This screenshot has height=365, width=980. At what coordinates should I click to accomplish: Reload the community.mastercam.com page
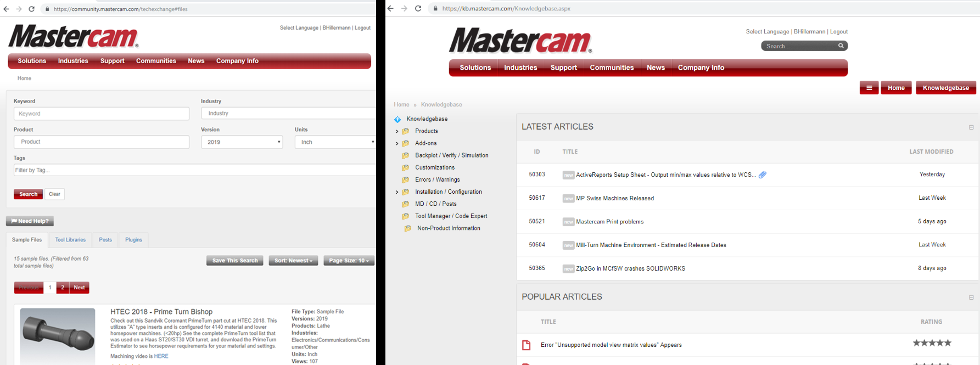[32, 9]
